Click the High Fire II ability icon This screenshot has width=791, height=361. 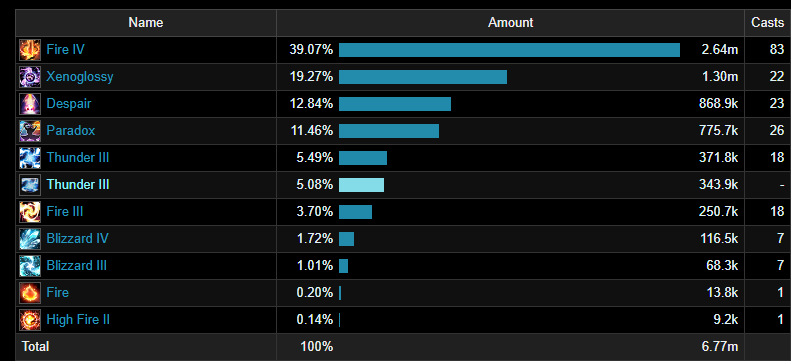click(30, 320)
